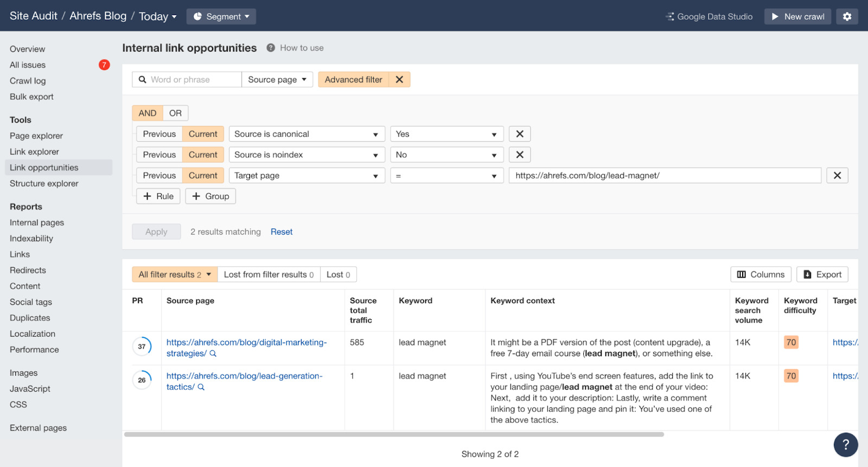Open Page explorer in sidebar
The image size is (868, 467).
(x=36, y=136)
